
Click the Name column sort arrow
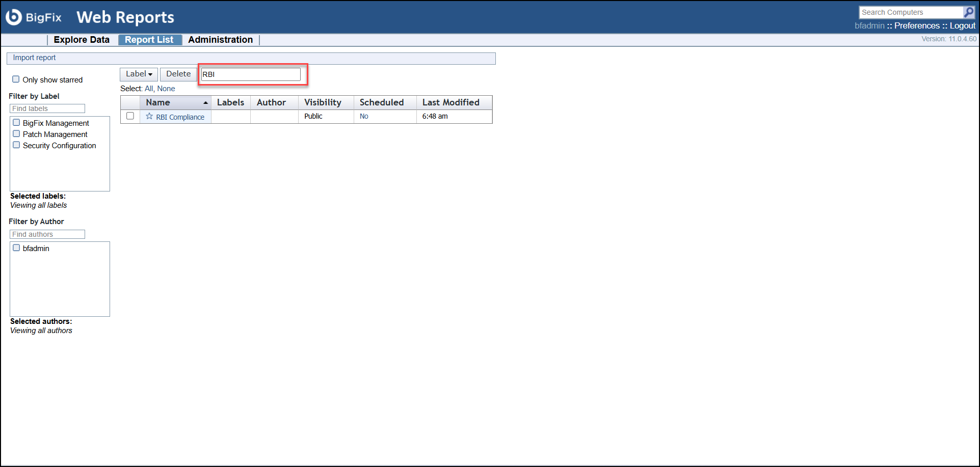205,102
